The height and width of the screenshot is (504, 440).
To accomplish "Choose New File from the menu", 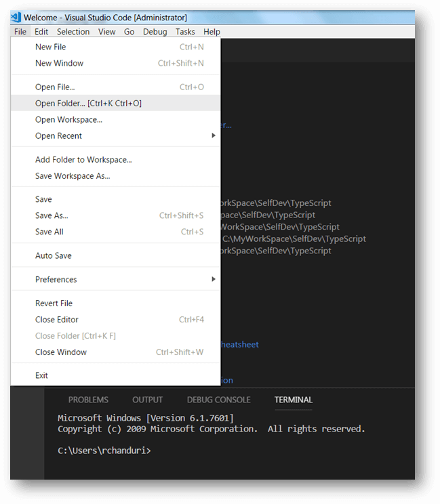I will [x=115, y=47].
